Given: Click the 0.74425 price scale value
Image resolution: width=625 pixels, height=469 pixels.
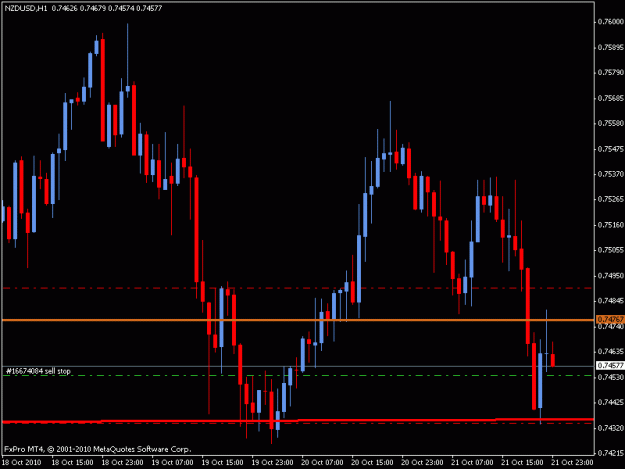Looking at the screenshot, I should pos(610,402).
